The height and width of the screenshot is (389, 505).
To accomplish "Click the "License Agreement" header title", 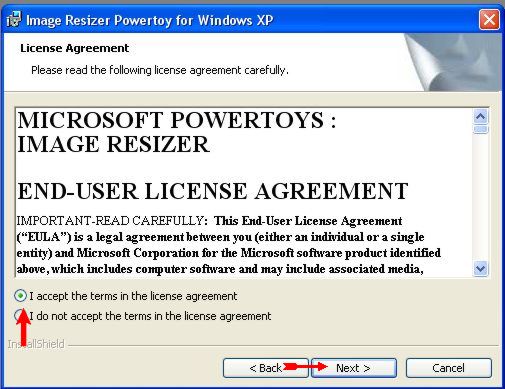I will [74, 48].
